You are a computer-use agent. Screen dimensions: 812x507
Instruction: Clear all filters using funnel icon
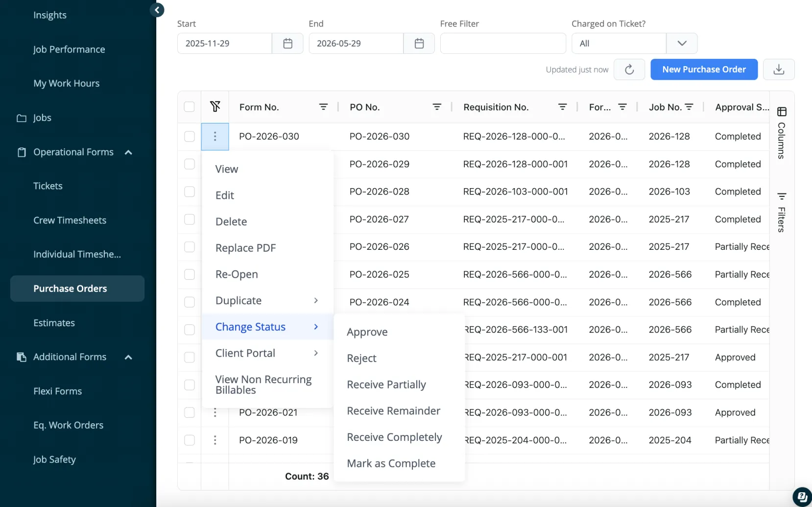215,106
